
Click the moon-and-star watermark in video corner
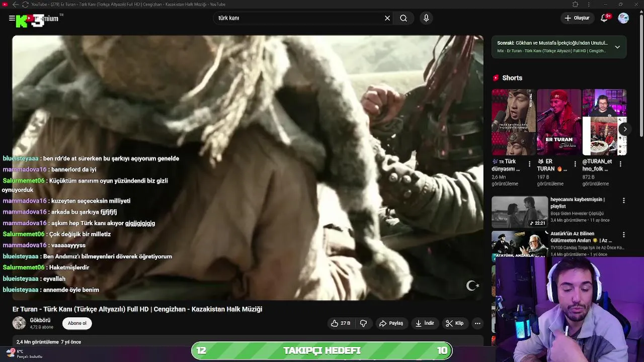(472, 286)
